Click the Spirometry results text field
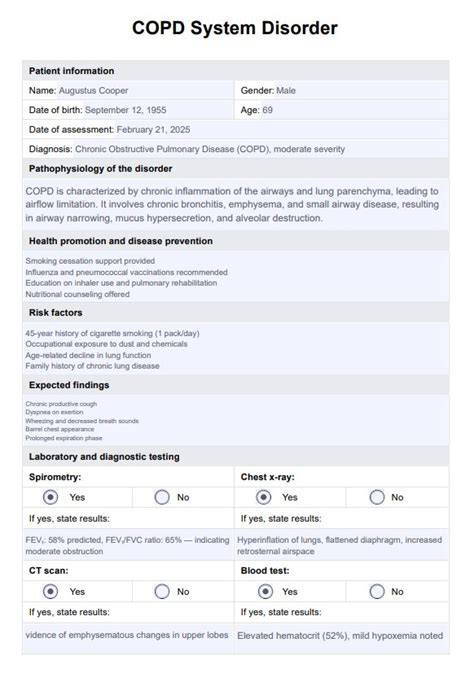 tap(128, 546)
